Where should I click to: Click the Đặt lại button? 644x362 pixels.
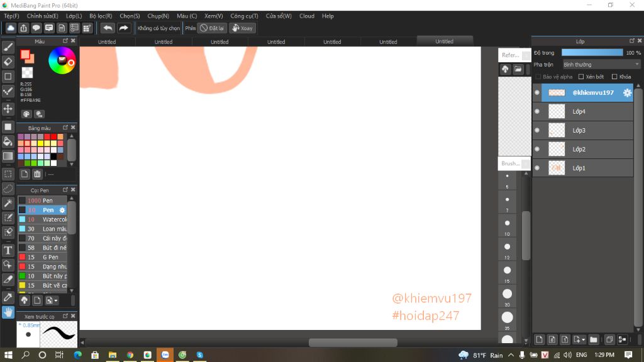pyautogui.click(x=213, y=28)
